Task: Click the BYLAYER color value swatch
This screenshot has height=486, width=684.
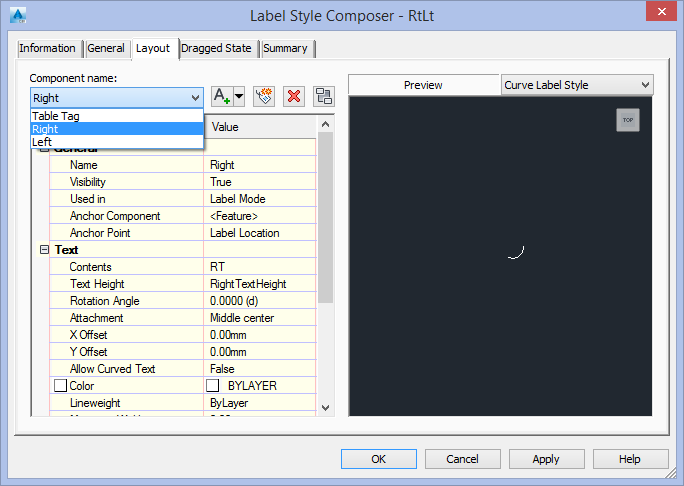Action: tap(212, 386)
